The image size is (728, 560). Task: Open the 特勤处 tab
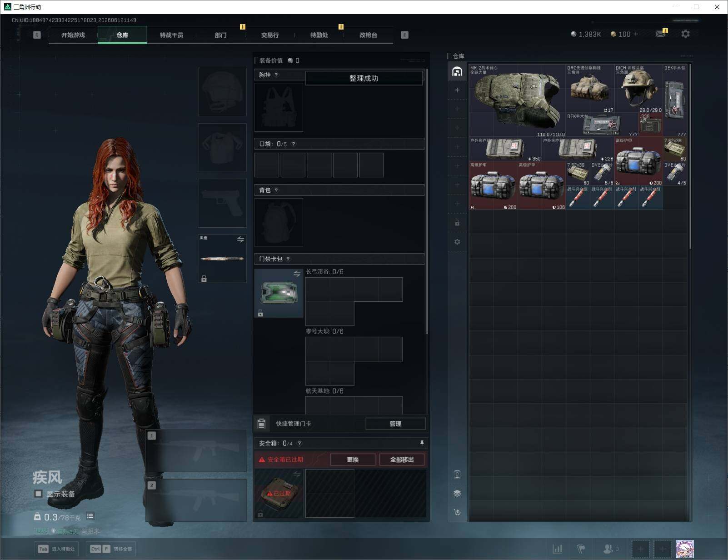[319, 35]
